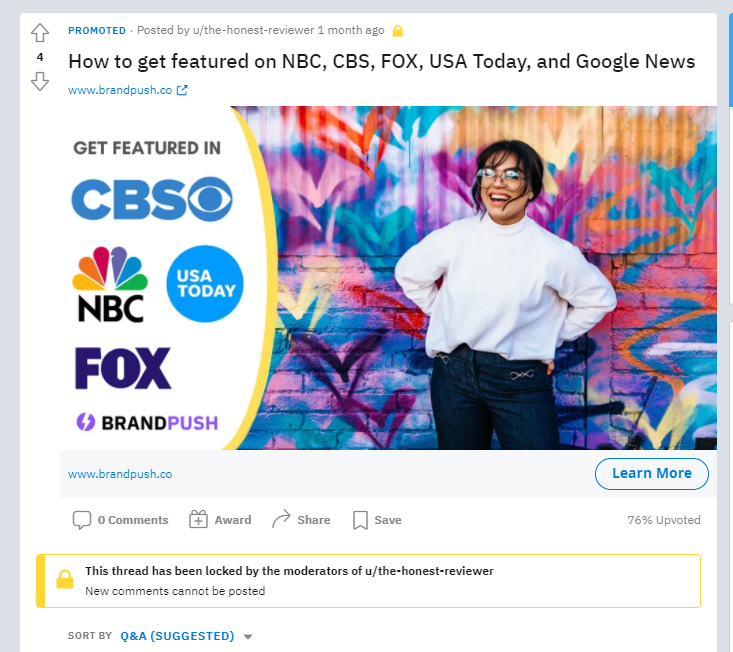Open brandpush.co link below the ad image
The image size is (733, 652).
point(120,474)
